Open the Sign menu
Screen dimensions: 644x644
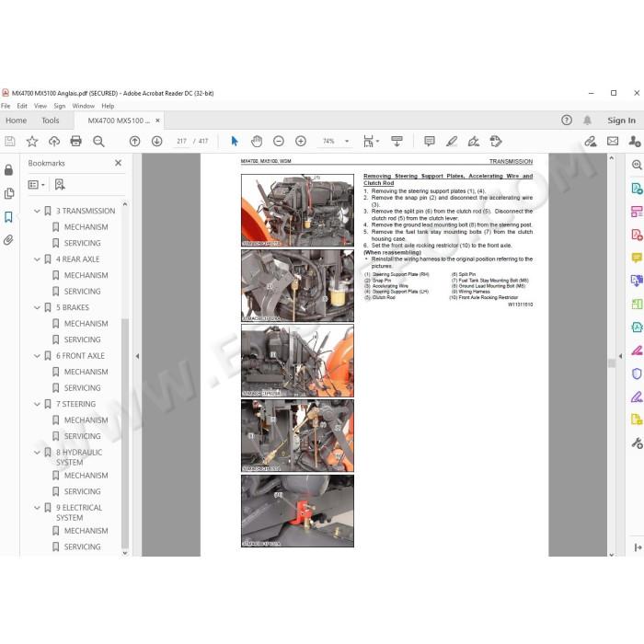60,106
